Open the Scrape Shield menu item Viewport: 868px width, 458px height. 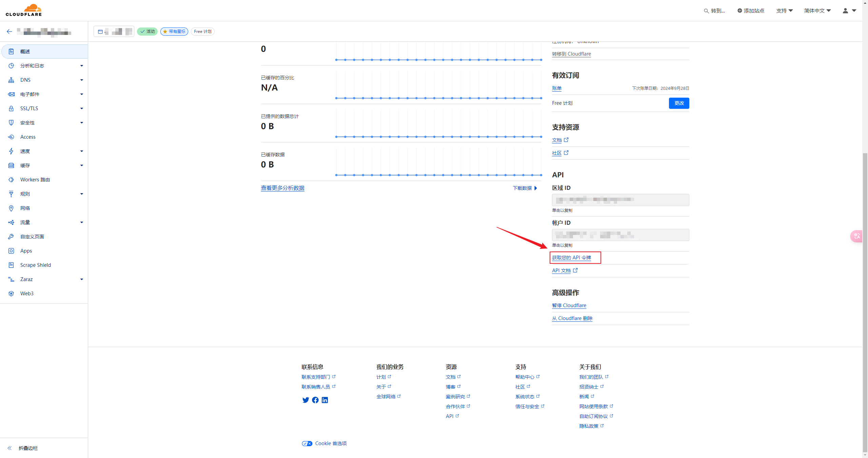(x=35, y=265)
